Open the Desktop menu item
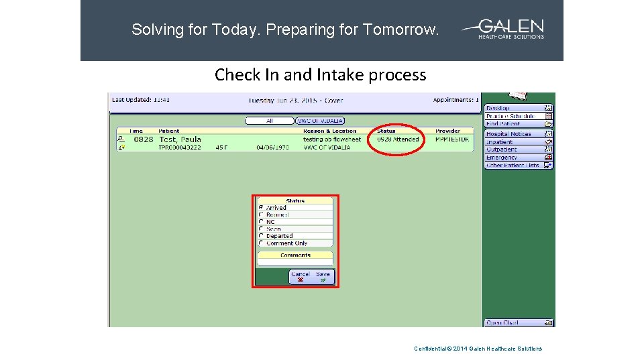The image size is (644, 362). [519, 108]
